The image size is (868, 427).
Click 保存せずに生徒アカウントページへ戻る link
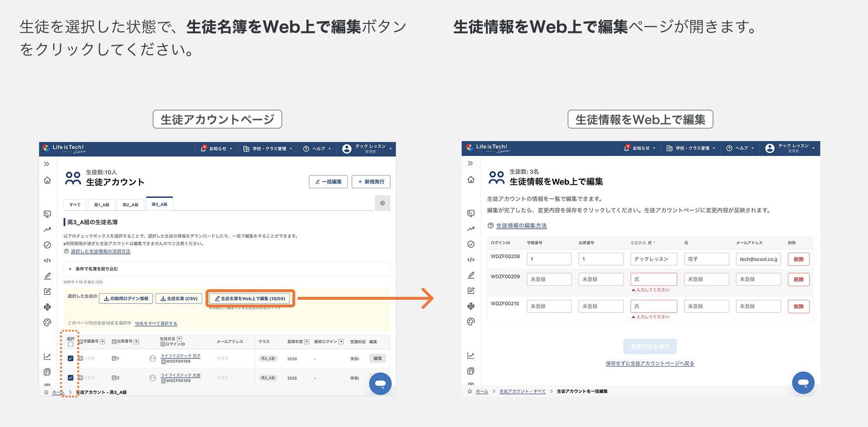click(650, 363)
